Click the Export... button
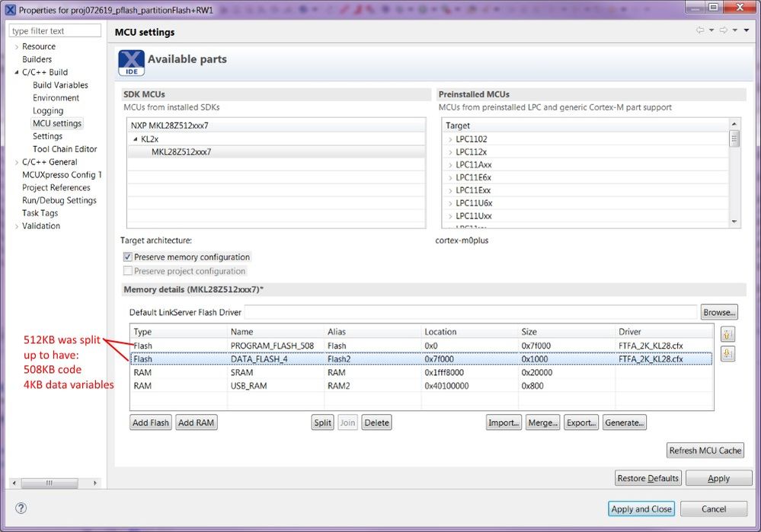Screen dimensions: 761x532 click(581, 422)
